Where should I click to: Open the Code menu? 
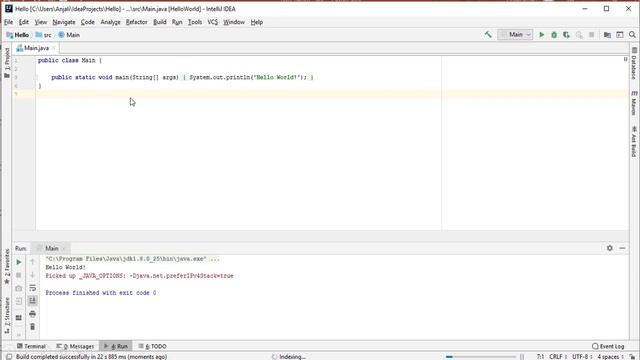[x=87, y=22]
